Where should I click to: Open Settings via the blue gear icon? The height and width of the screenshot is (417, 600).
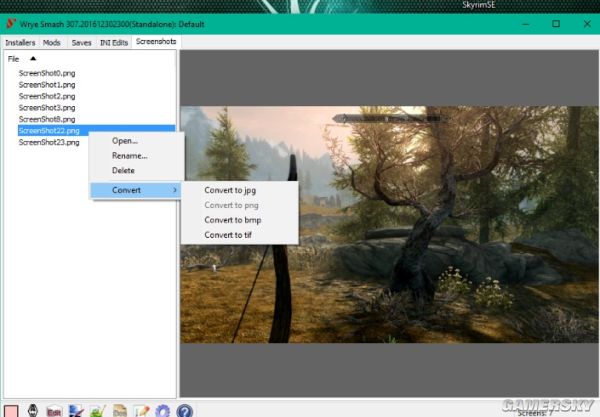point(162,409)
